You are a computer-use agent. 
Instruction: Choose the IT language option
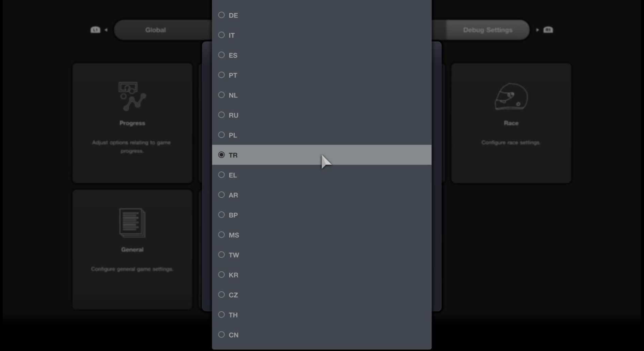(x=222, y=35)
